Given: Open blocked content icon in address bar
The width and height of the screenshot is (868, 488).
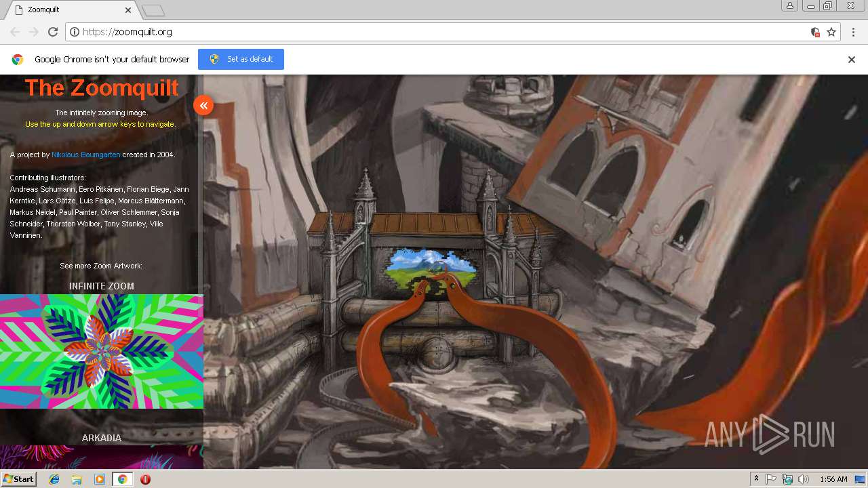Looking at the screenshot, I should (815, 32).
